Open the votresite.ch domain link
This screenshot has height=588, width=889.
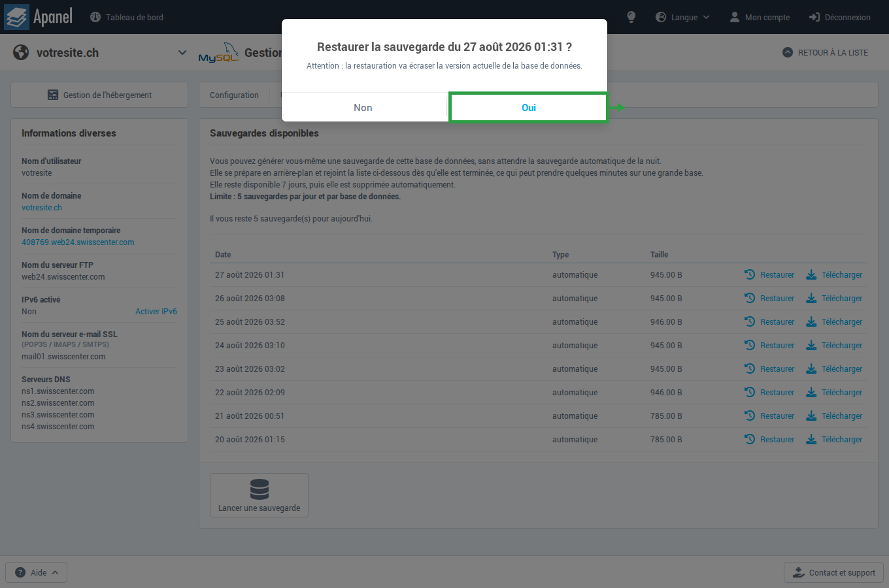[42, 208]
